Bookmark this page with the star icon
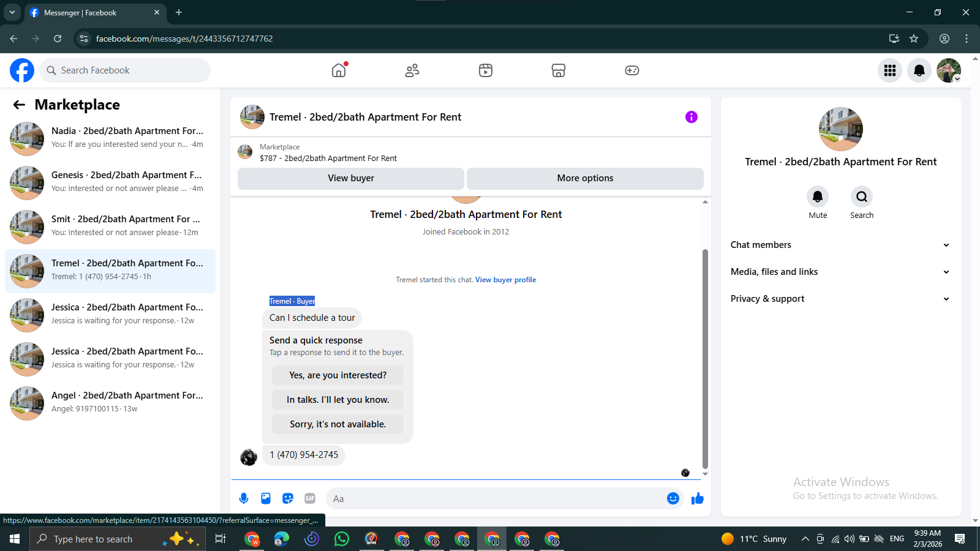Viewport: 980px width, 551px height. (x=914, y=39)
